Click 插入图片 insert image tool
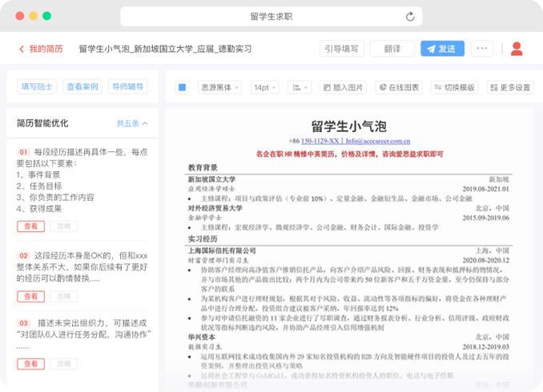The image size is (543, 392). tap(343, 87)
